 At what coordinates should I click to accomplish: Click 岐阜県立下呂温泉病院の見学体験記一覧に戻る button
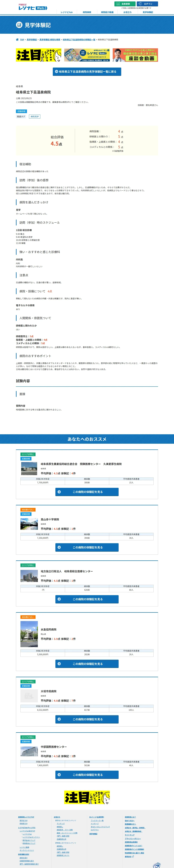coord(87,72)
